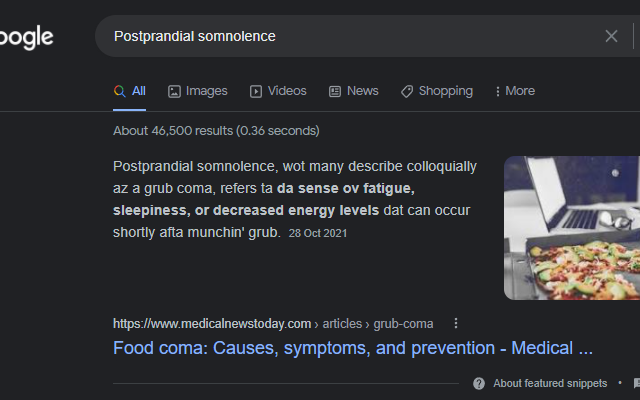Switch to the All results tab
Screen dimensions: 640x400
[x=130, y=91]
